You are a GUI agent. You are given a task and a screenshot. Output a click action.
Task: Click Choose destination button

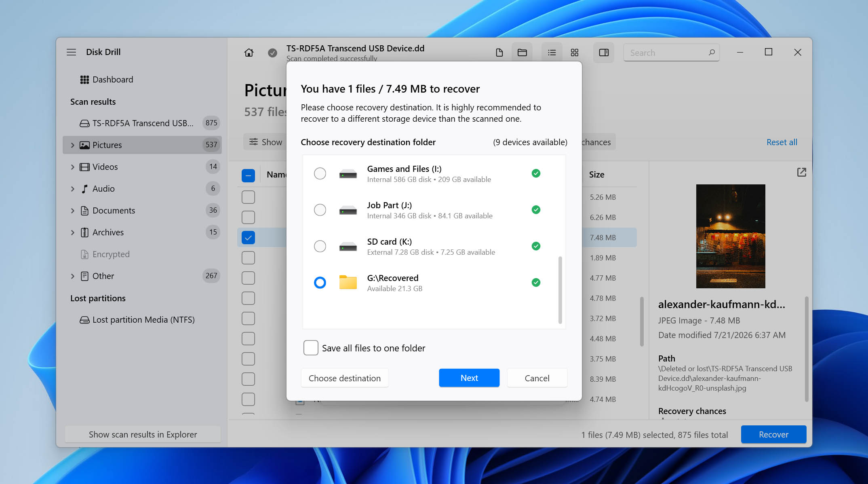coord(345,378)
